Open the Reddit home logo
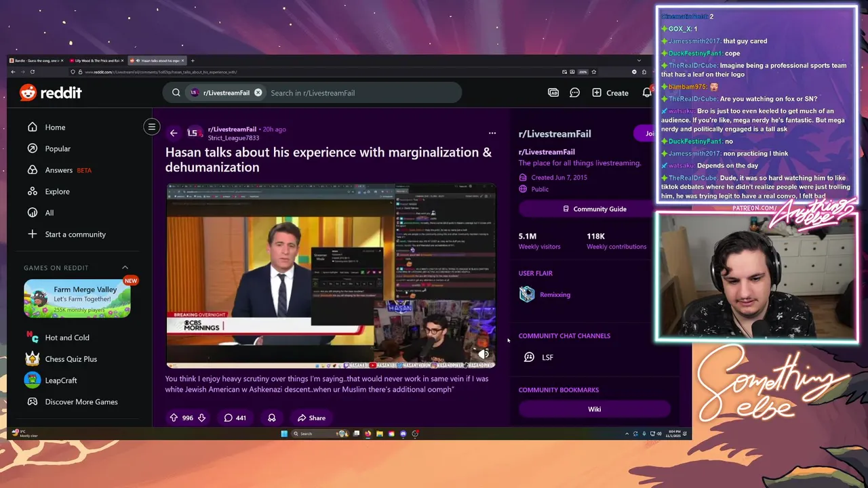The image size is (868, 488). [x=50, y=93]
